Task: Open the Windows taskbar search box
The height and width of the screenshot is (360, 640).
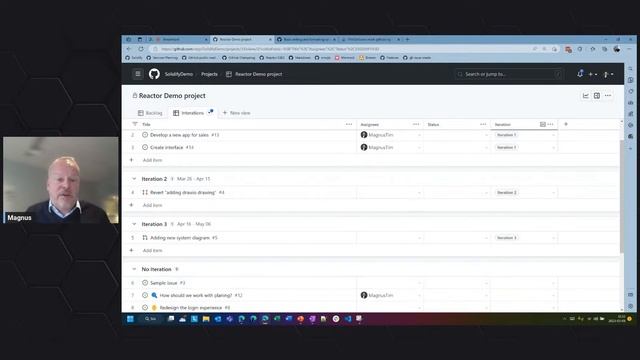Action: [x=150, y=319]
